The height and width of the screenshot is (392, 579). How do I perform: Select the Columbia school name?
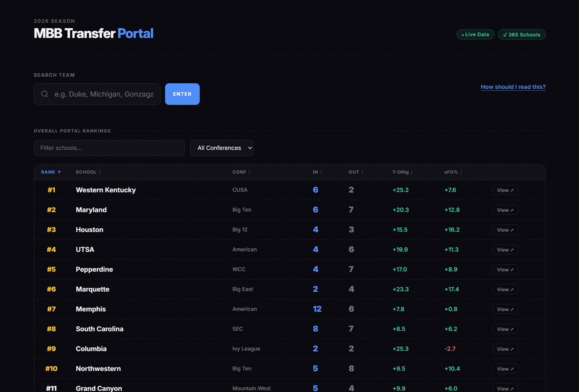tap(91, 349)
